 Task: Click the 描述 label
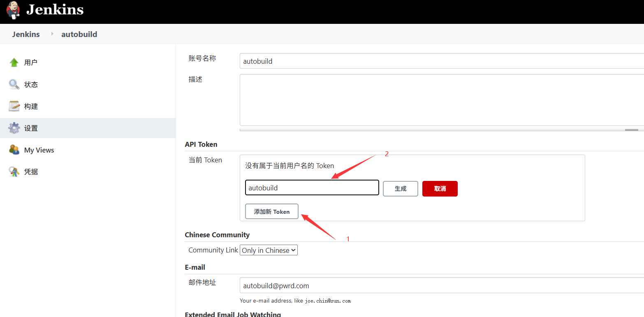click(x=195, y=79)
